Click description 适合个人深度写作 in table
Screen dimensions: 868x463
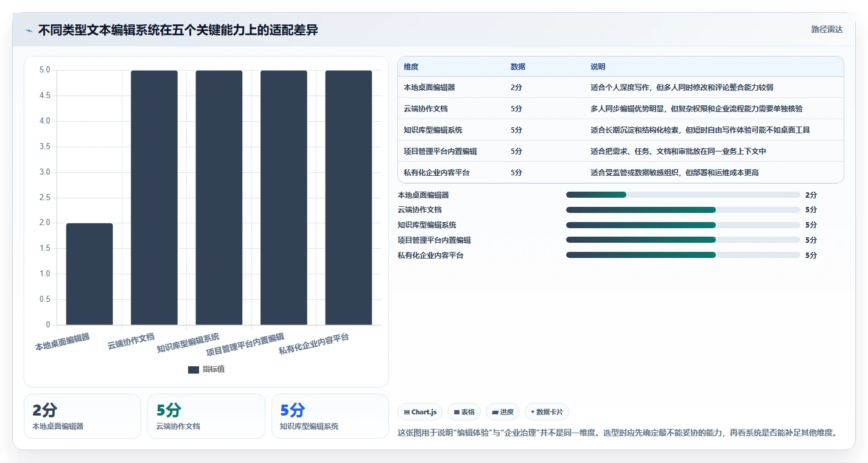tap(682, 88)
